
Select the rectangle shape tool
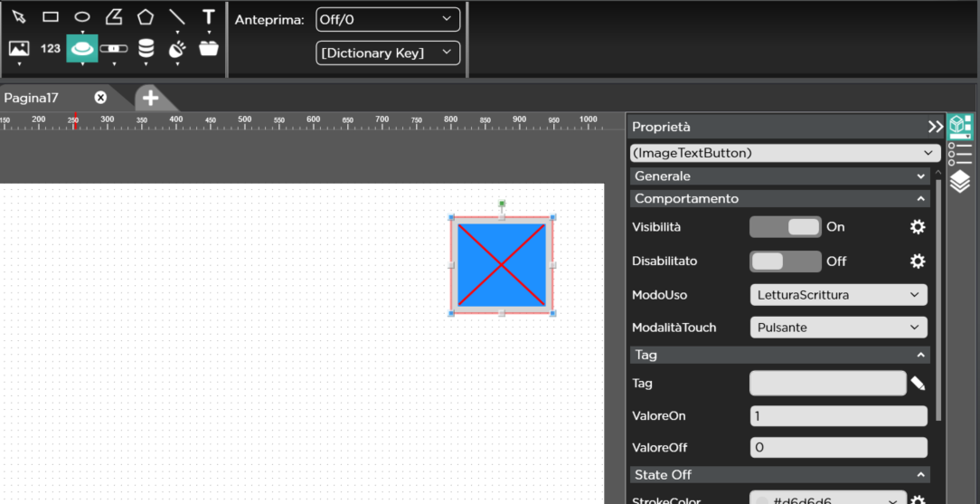(51, 17)
